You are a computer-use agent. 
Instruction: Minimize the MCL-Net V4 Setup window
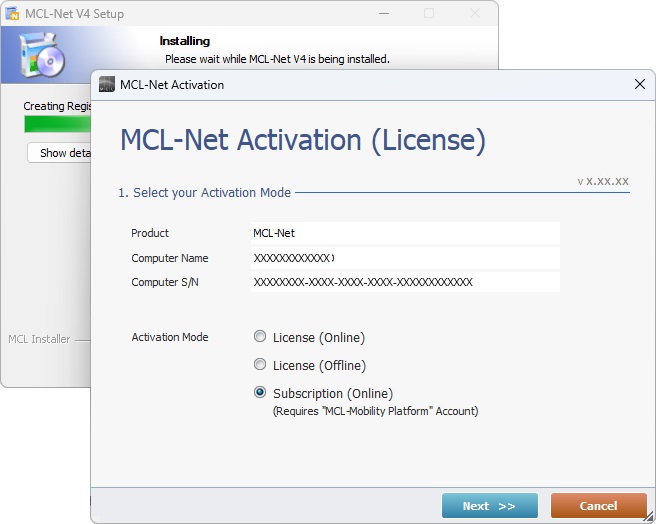[x=384, y=13]
